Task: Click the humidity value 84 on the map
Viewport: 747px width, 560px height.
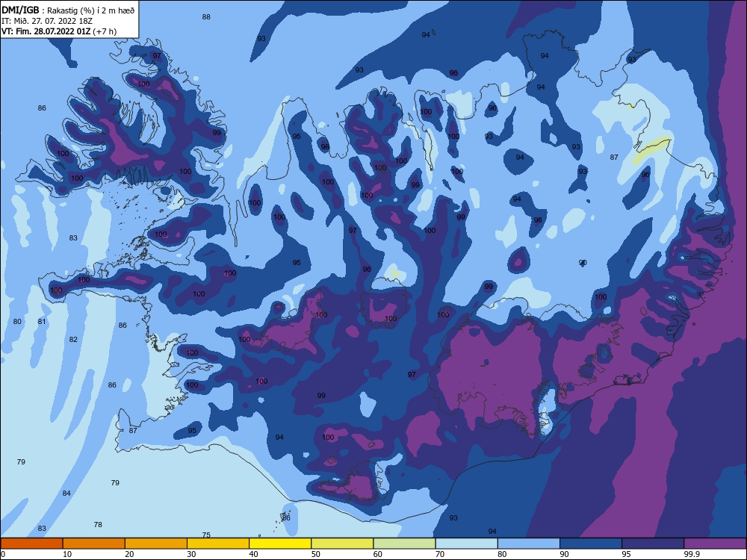Action: pos(66,493)
